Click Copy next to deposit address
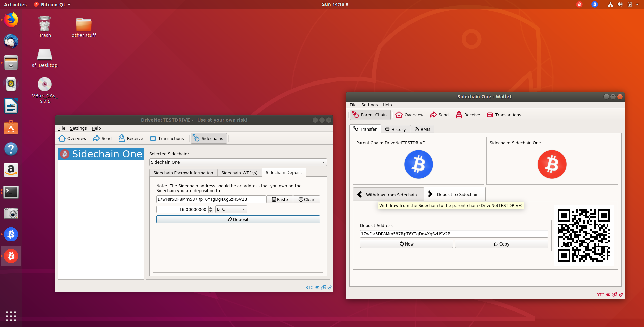The height and width of the screenshot is (327, 644). point(501,244)
